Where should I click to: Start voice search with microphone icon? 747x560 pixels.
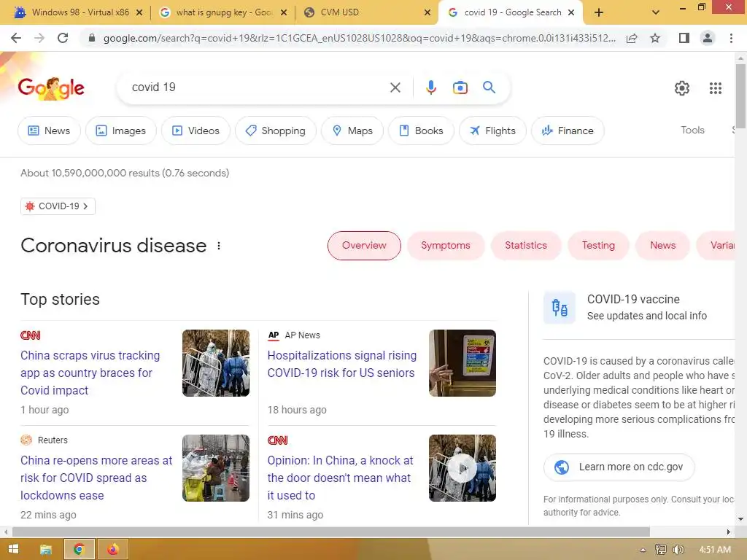(430, 87)
